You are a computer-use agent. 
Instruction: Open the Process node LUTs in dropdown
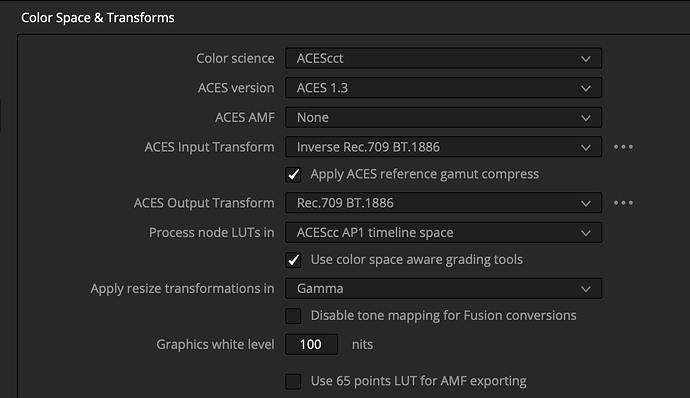click(444, 232)
